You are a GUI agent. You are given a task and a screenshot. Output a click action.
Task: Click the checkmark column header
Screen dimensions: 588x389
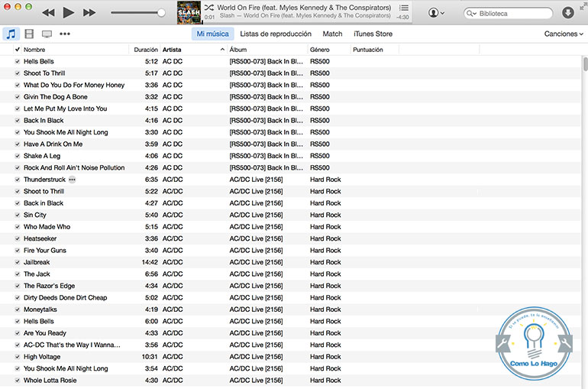point(18,49)
